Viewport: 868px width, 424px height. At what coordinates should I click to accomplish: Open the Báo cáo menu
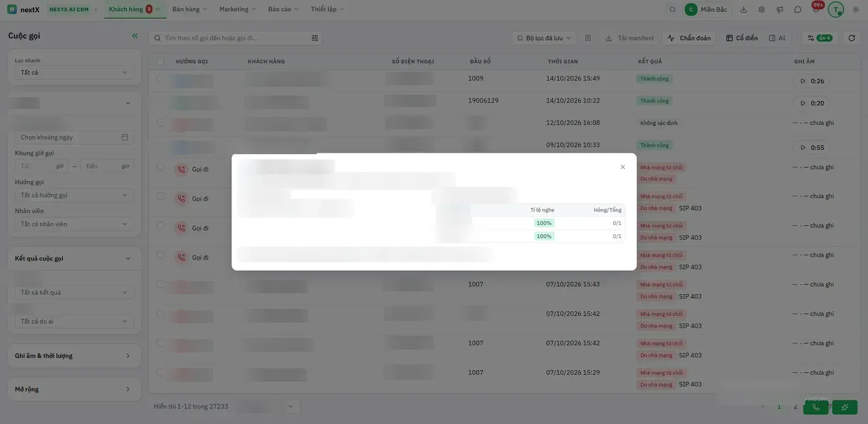pyautogui.click(x=283, y=9)
